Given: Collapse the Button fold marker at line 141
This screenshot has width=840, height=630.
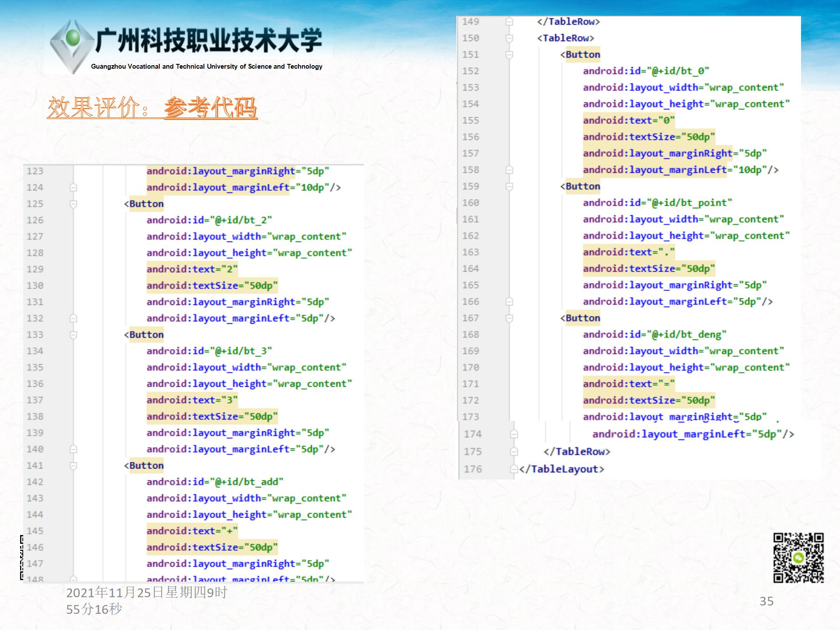Looking at the screenshot, I should click(x=73, y=465).
